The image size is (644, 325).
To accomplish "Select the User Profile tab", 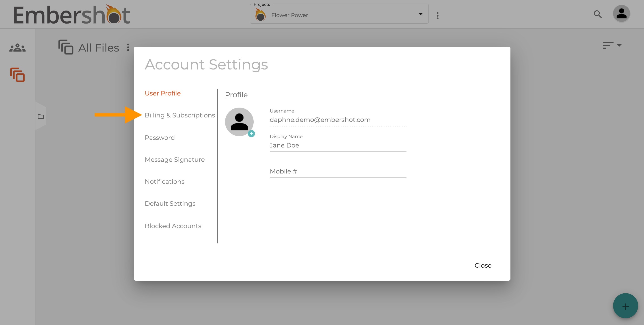I will pyautogui.click(x=163, y=93).
